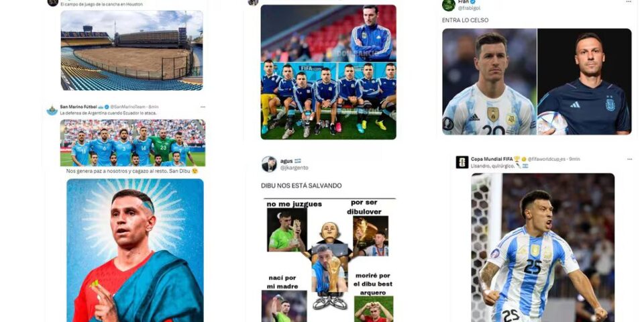Screen dimensions: 644x322
Task: Open the San Dibu saint illustration
Action: 135,250
